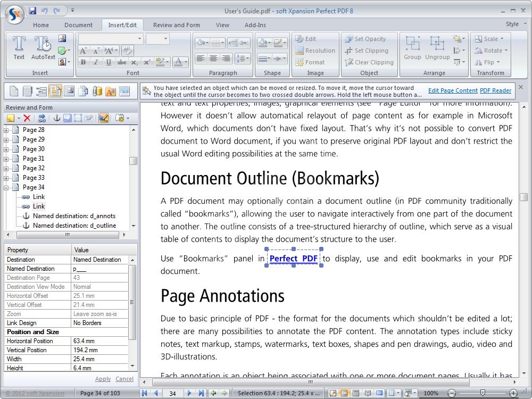Open the Rotate dropdown in Transform group
Image resolution: width=532 pixels, height=399 pixels.
(491, 51)
